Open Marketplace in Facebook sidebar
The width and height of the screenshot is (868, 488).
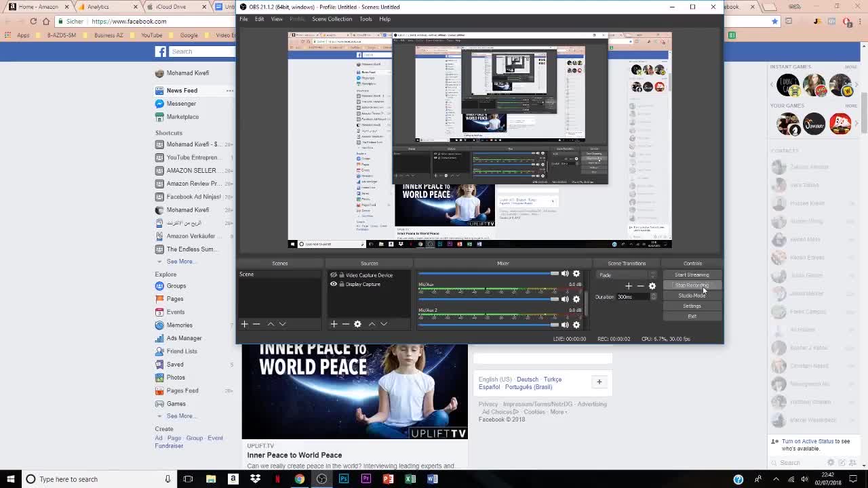[182, 117]
